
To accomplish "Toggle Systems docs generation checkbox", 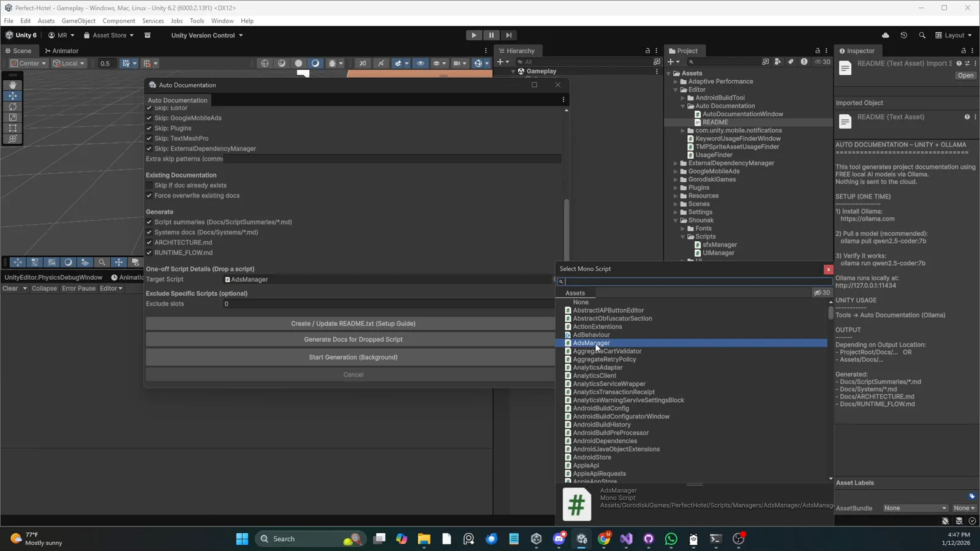I will pyautogui.click(x=149, y=233).
